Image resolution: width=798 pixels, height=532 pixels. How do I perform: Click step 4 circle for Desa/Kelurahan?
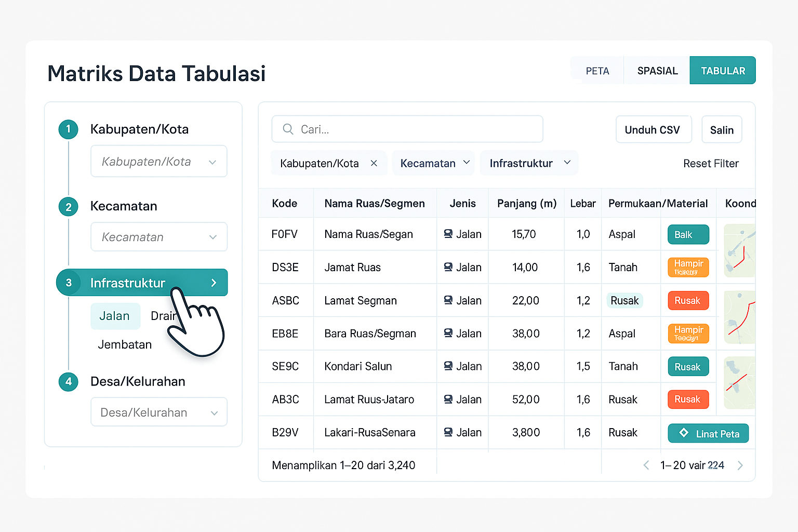(69, 382)
